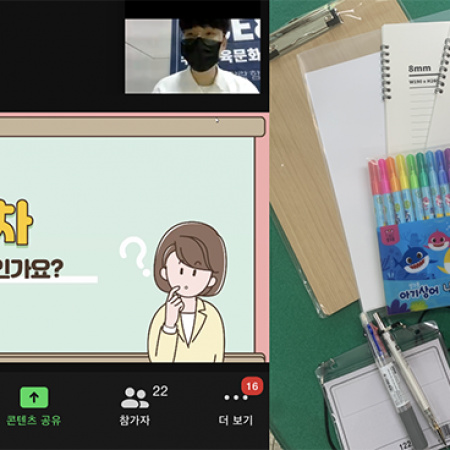This screenshot has width=450, height=450.
Task: Tap the 참가자 text label
Action: (135, 420)
